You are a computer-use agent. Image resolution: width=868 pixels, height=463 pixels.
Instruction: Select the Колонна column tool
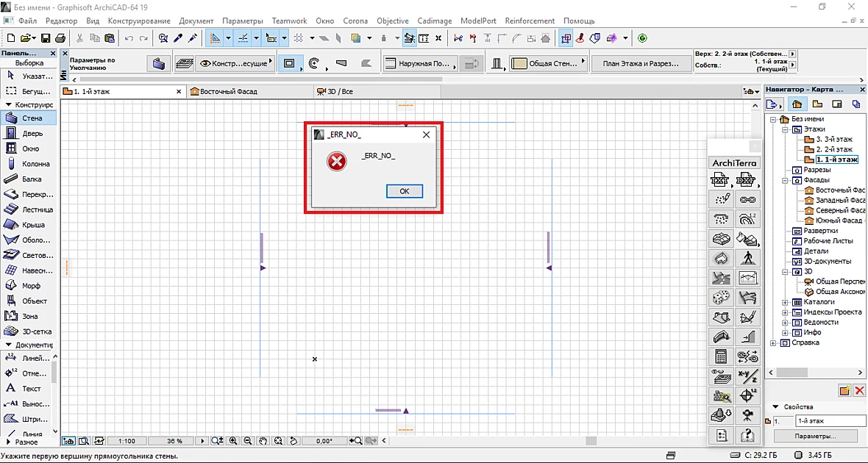click(x=29, y=164)
